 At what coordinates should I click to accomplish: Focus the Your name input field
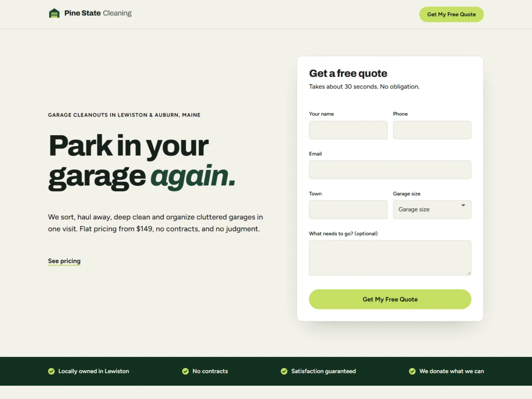348,130
